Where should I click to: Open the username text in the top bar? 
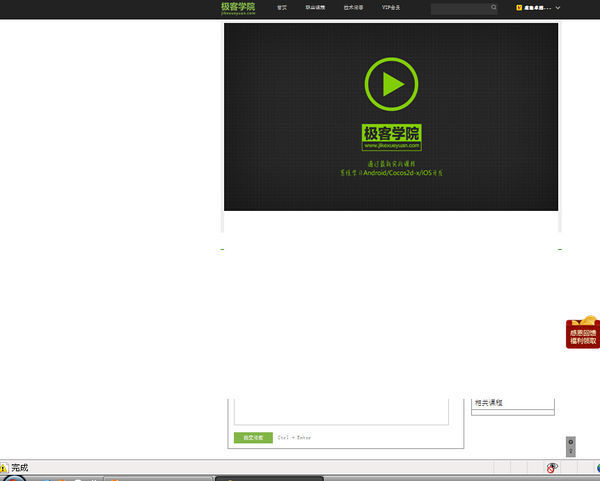(538, 8)
